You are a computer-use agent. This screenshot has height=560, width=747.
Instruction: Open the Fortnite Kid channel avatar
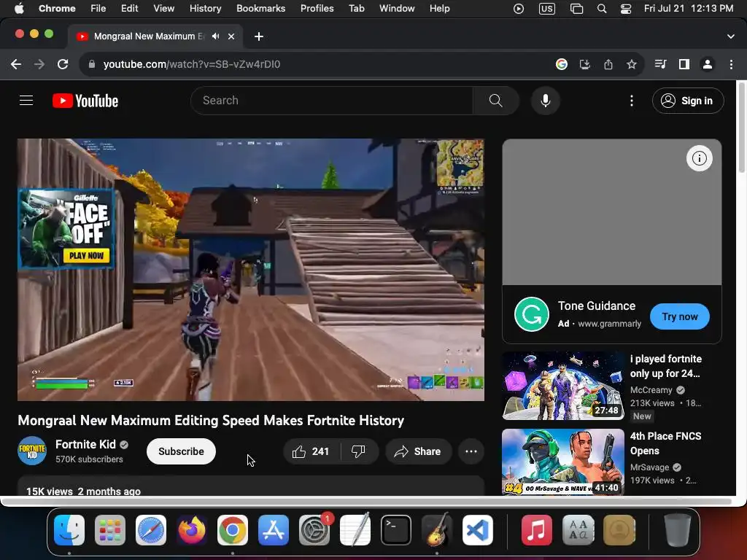click(32, 451)
